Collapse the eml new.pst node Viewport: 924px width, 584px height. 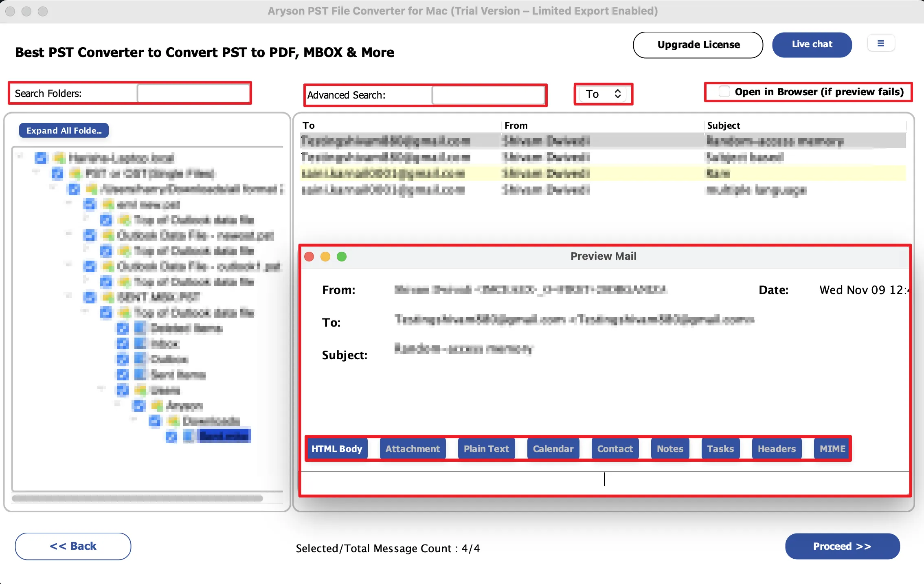[x=69, y=202]
